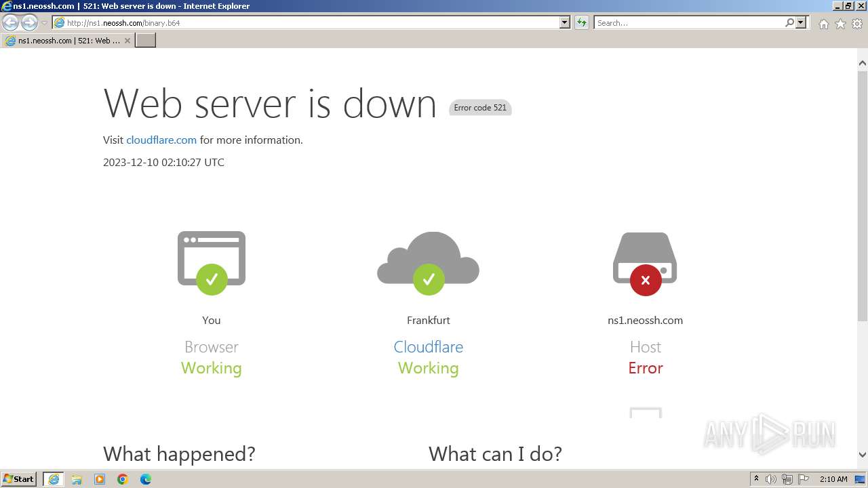Click the red 'Error' status text
Viewport: 868px width, 488px height.
coord(646,368)
